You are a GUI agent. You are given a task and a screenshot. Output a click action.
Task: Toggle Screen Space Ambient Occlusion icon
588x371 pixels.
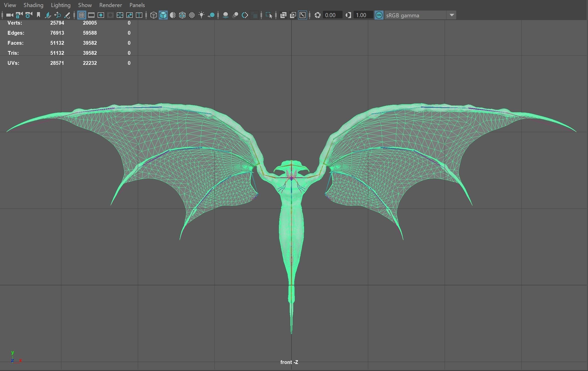click(x=226, y=15)
